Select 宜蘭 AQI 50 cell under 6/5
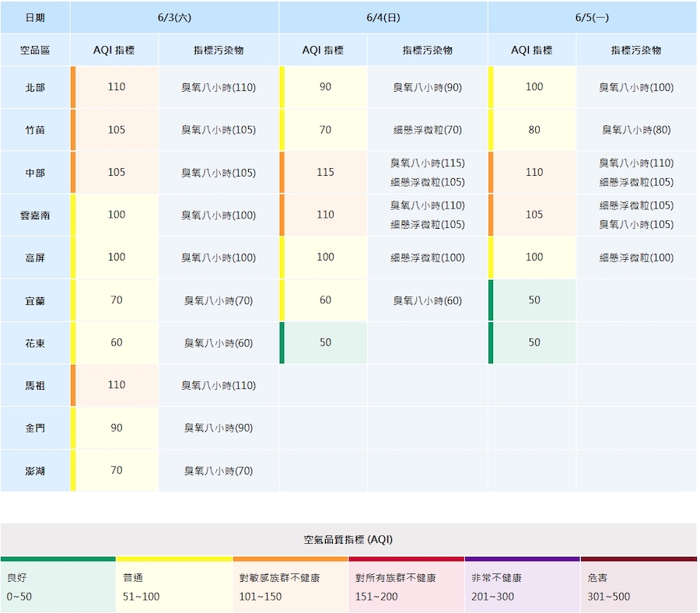 point(534,300)
